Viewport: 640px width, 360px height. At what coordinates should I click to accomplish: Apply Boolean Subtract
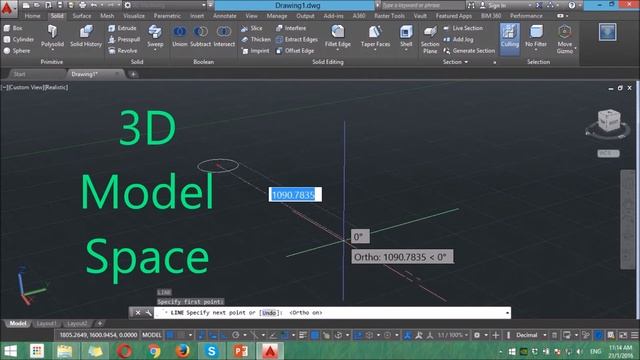pos(200,37)
